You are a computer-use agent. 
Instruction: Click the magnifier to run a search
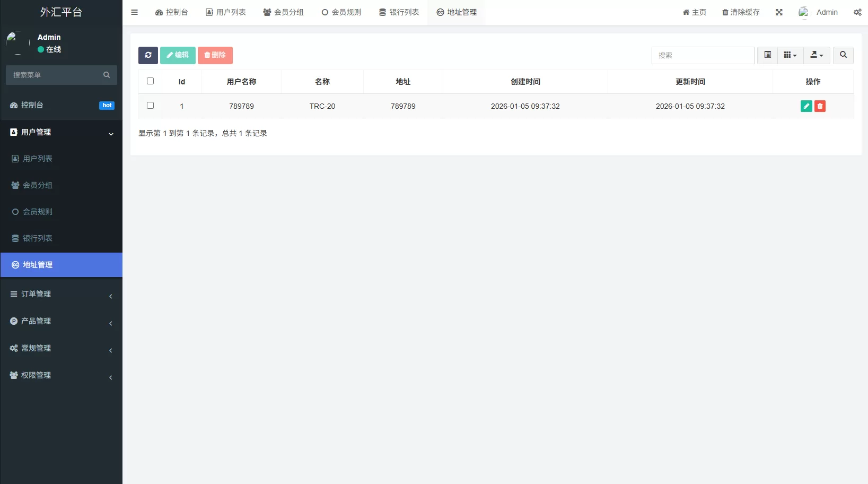(x=843, y=55)
